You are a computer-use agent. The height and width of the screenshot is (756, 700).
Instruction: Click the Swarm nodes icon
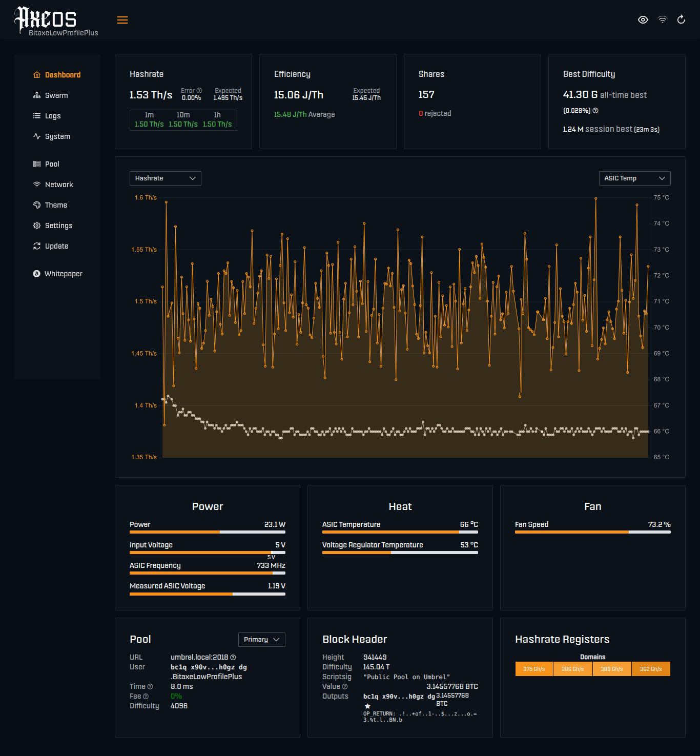(37, 95)
